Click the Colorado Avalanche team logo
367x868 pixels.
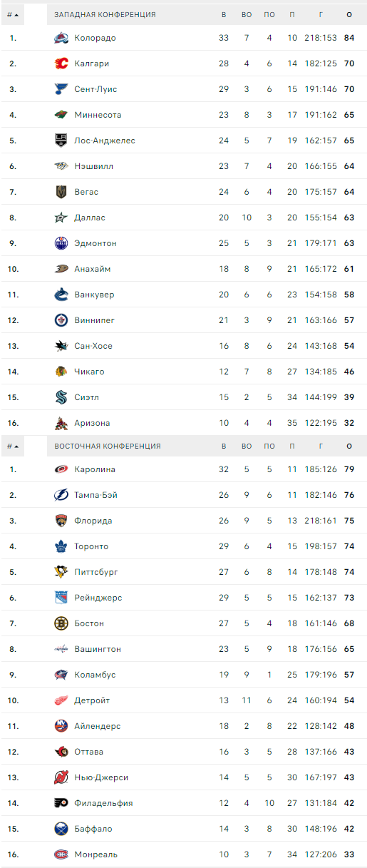coord(61,38)
